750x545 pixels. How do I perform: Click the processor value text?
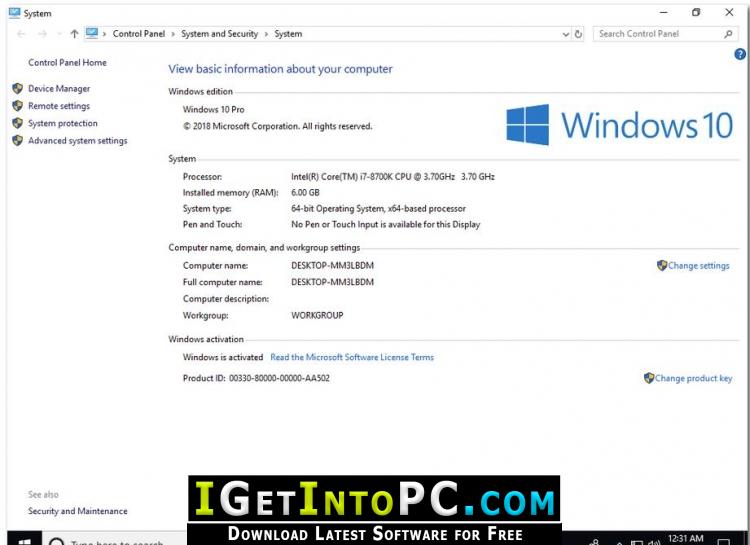click(x=393, y=177)
